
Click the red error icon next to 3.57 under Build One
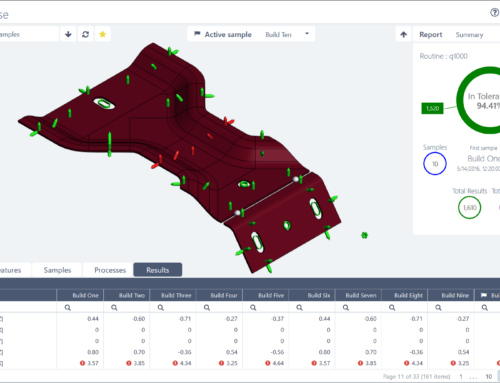(82, 363)
